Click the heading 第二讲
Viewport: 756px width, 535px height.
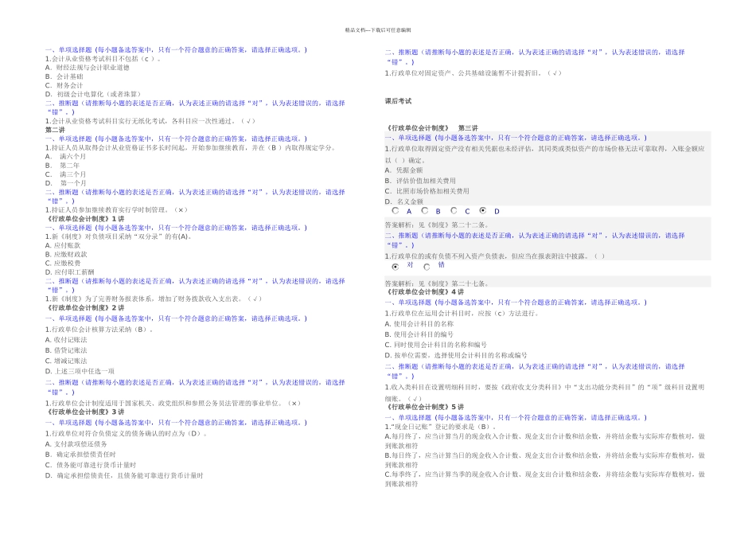pyautogui.click(x=55, y=130)
